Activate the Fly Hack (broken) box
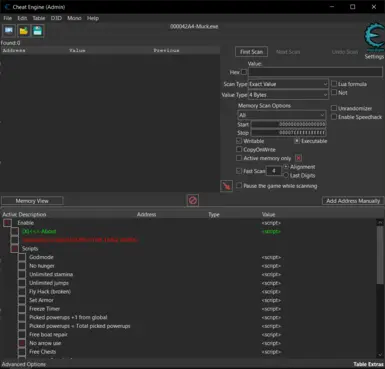 pos(22,292)
